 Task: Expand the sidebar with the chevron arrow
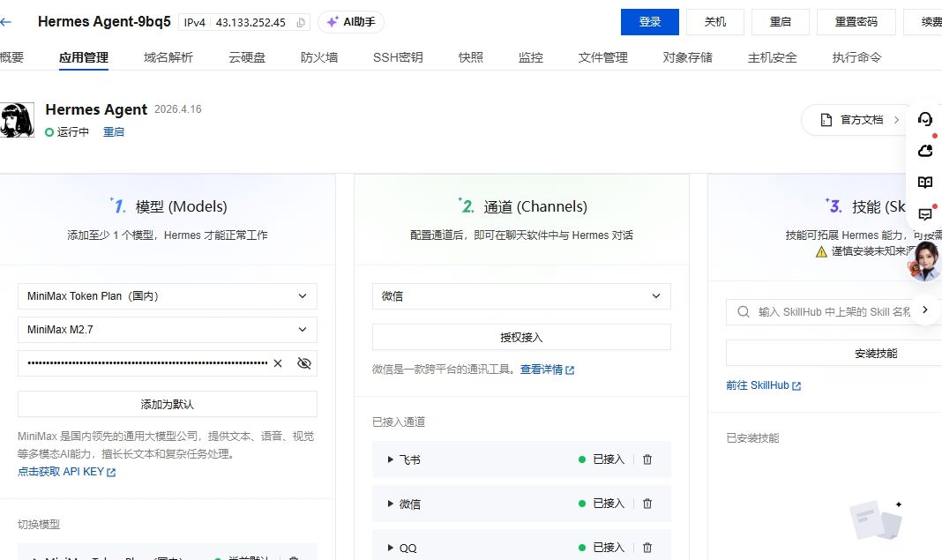pos(925,310)
